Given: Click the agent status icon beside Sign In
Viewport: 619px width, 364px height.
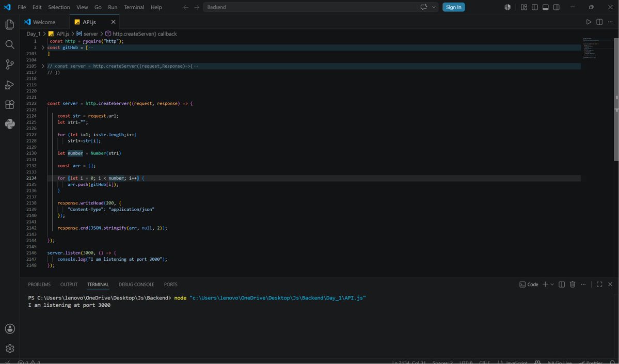Looking at the screenshot, I should pos(507,7).
